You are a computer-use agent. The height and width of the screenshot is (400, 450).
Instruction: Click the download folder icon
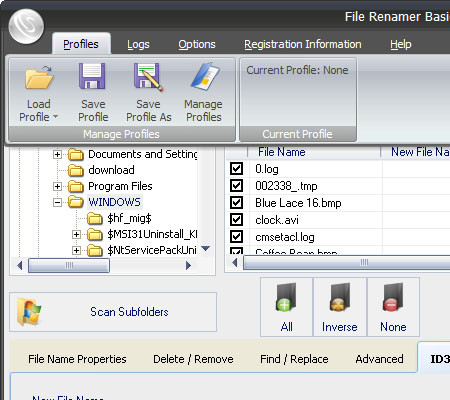[x=76, y=170]
